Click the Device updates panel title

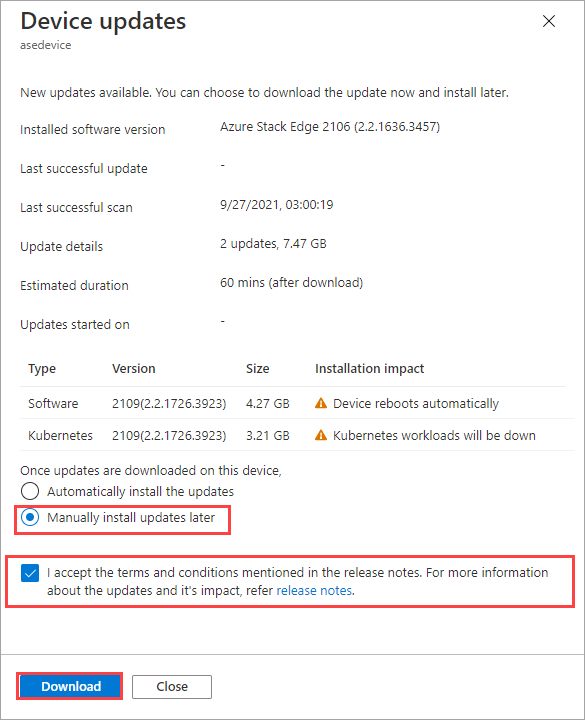pyautogui.click(x=103, y=21)
